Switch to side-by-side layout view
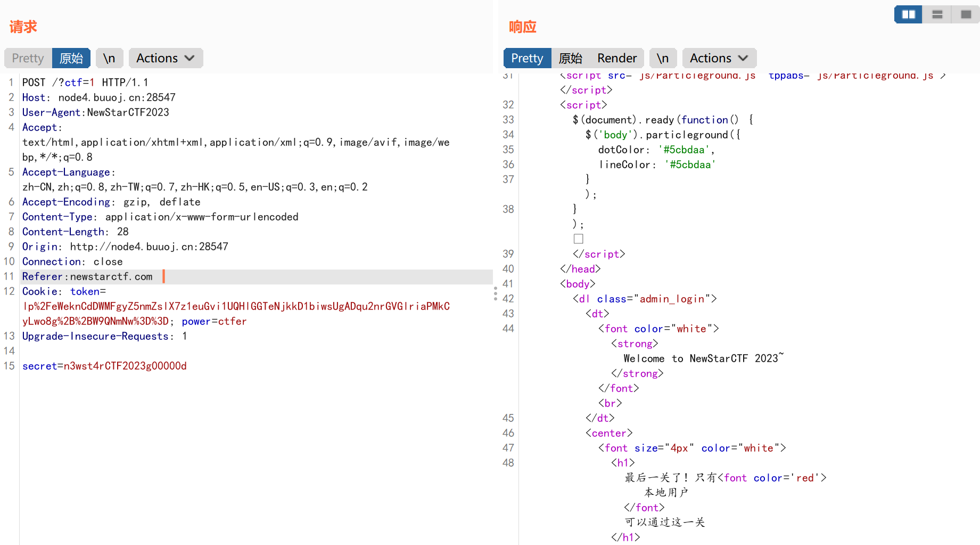 click(x=908, y=14)
